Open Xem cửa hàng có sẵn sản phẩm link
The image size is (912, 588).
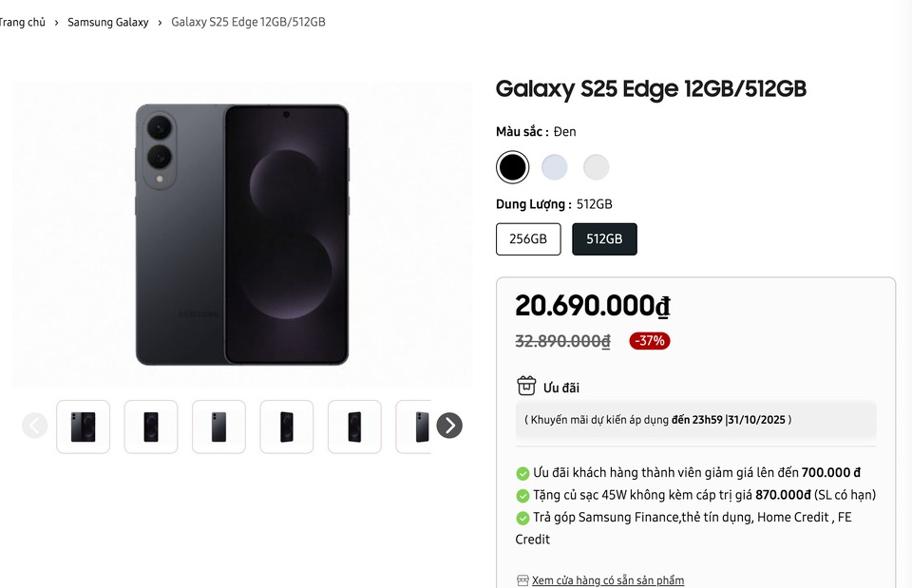[607, 580]
